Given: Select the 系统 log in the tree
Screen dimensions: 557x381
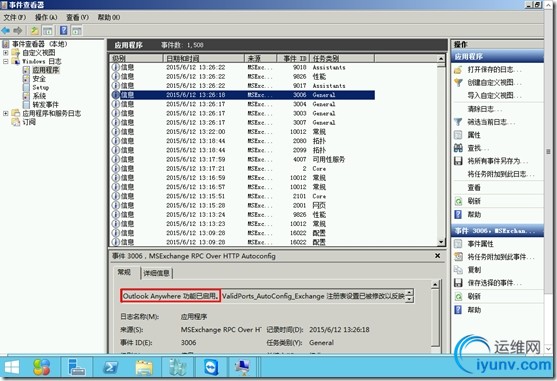Looking at the screenshot, I should point(39,96).
